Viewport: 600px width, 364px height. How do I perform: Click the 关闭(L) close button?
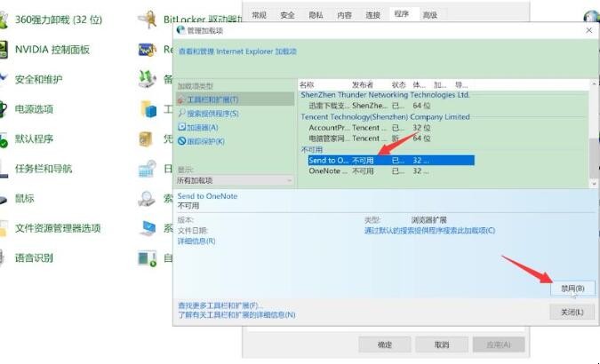click(572, 312)
